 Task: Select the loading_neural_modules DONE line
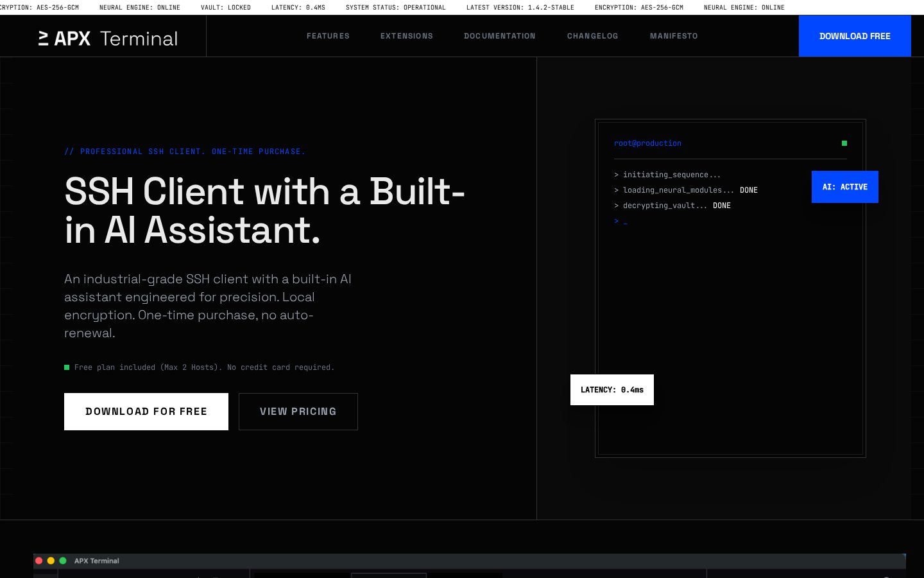coord(686,190)
